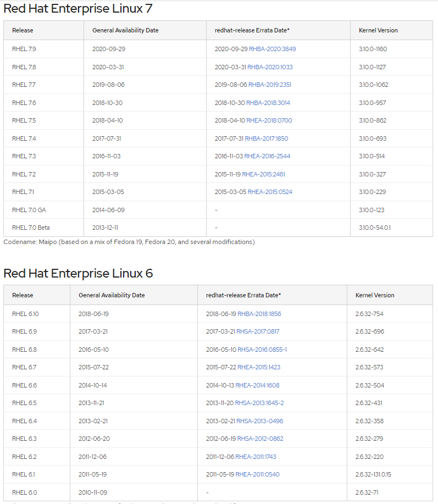The width and height of the screenshot is (438, 504).
Task: Open the RHEA-2015:0524 errata link
Action: coord(270,192)
